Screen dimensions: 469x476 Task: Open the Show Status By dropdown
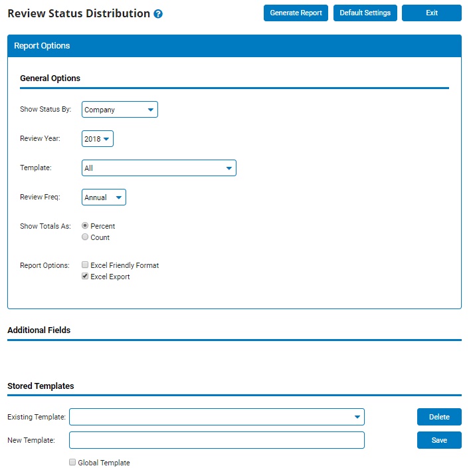120,110
